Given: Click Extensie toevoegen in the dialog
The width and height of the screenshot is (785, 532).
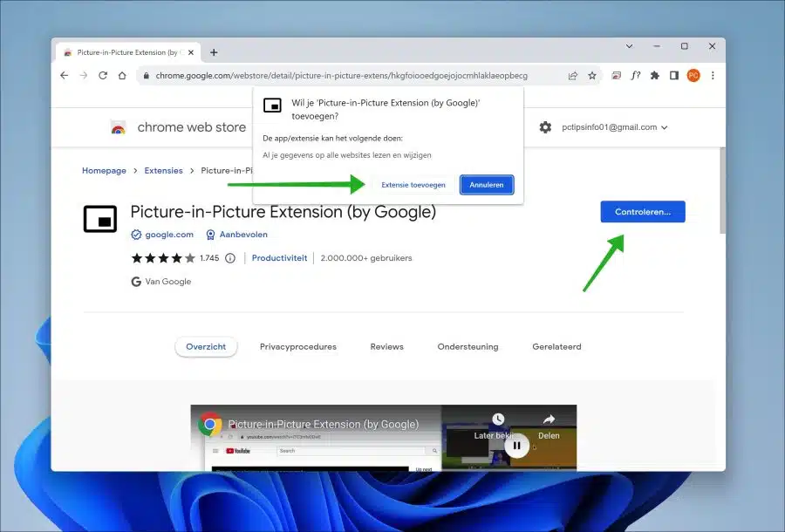Looking at the screenshot, I should (x=413, y=185).
